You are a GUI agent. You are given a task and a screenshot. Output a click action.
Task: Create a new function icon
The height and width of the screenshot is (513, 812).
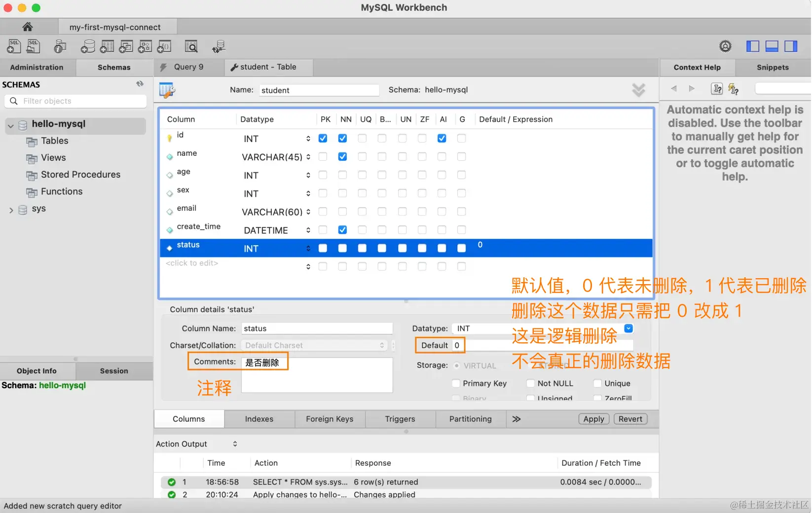(x=164, y=46)
